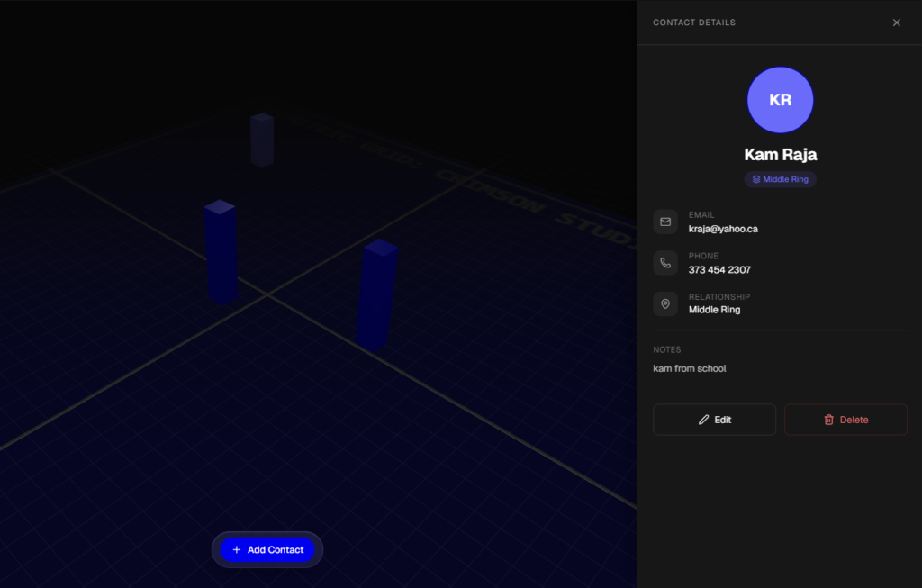Screen dimensions: 922x588
Task: Click the note text 'kam from school'
Action: 689,368
